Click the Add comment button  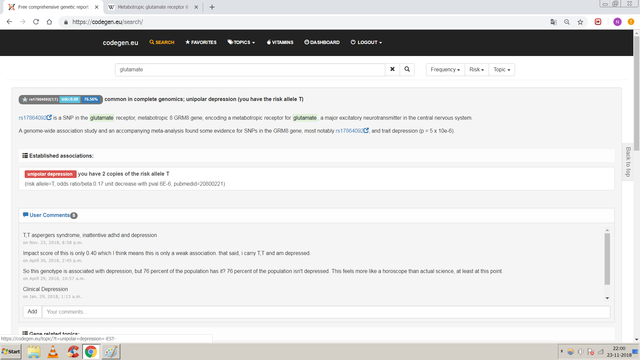[x=32, y=312]
